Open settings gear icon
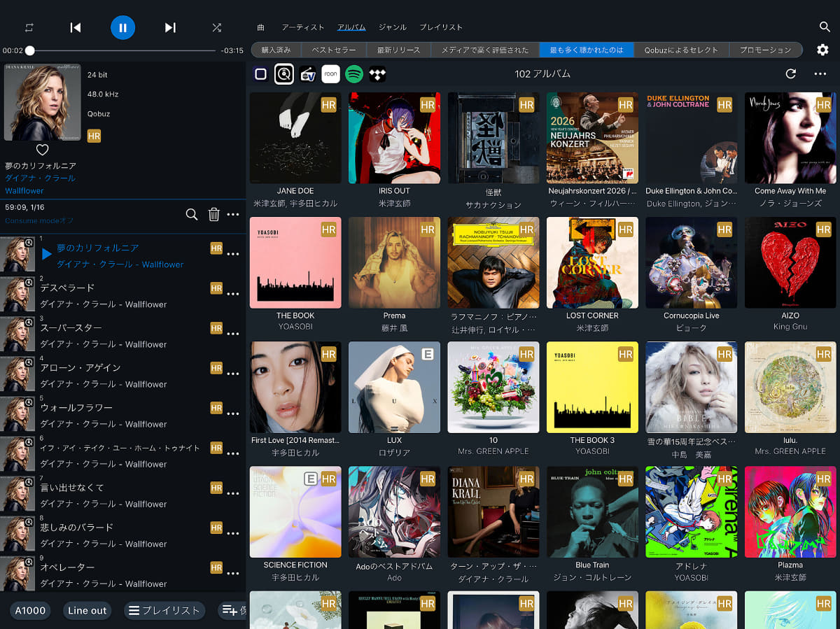840x629 pixels. 823,50
